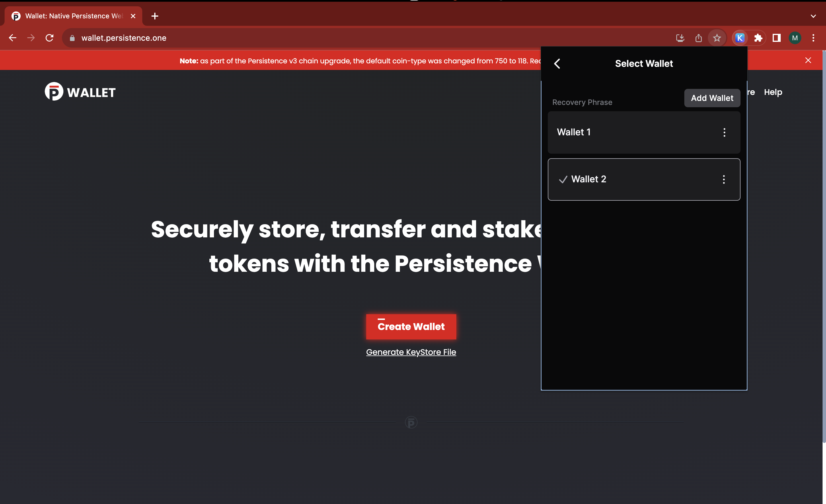
Task: Open Wallet 1 three-dot options menu
Action: pyautogui.click(x=724, y=132)
